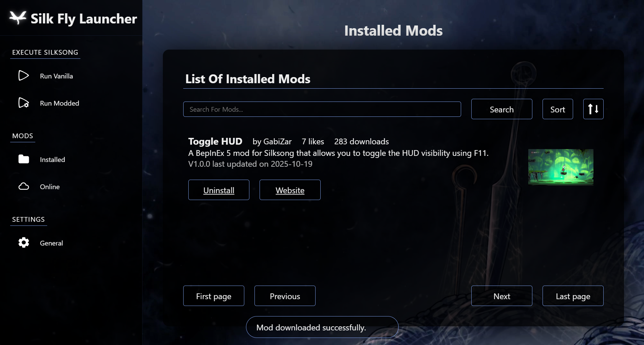Toggle sort order with the arrows icon
The width and height of the screenshot is (644, 345).
[x=593, y=109]
